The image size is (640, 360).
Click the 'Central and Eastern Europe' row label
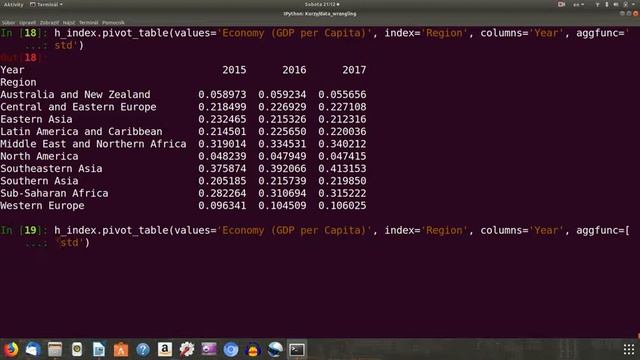tap(78, 107)
